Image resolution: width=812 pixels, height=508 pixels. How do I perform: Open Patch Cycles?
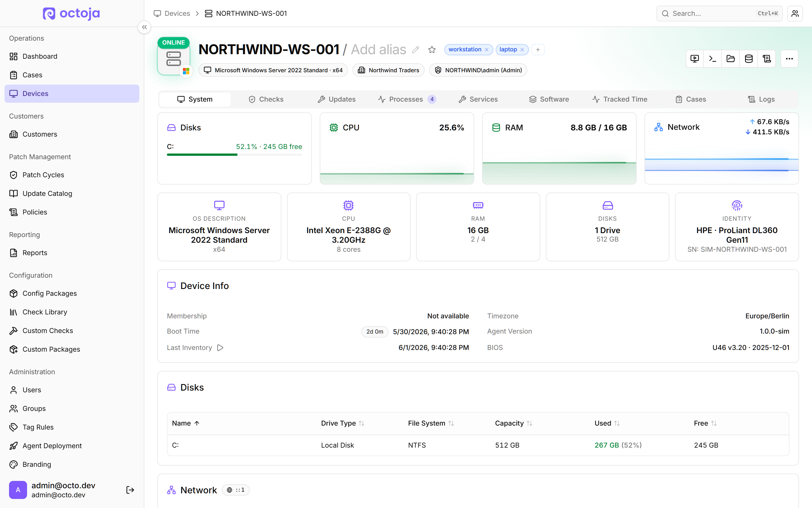coord(72,175)
